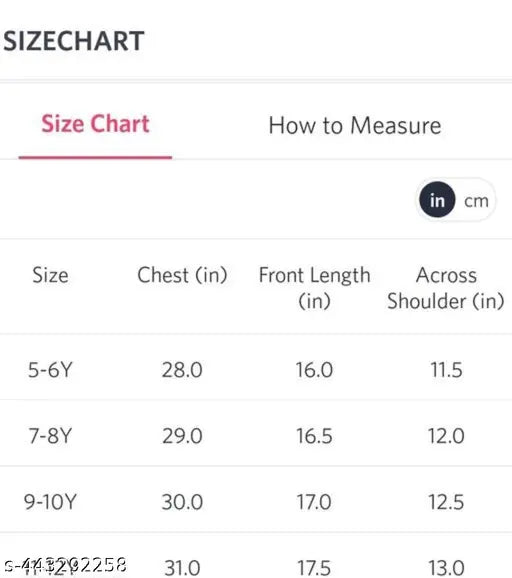The width and height of the screenshot is (512, 578).
Task: Click the Size column header
Action: pos(50,275)
